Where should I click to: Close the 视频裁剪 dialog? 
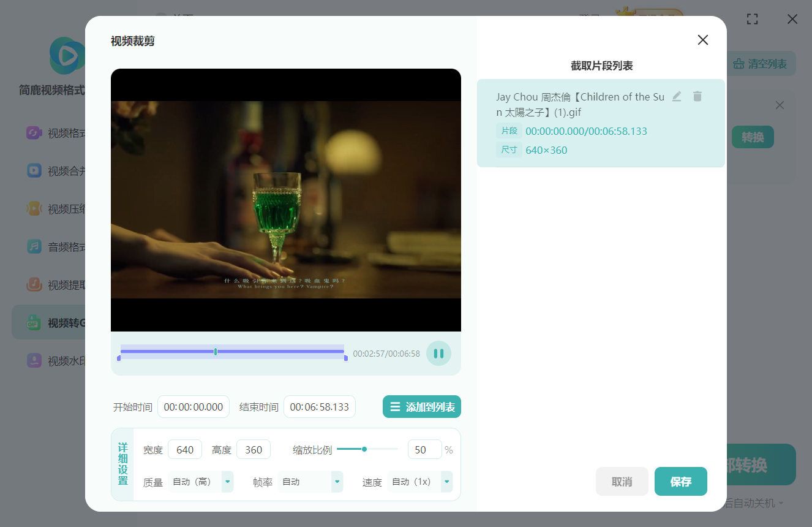(703, 40)
